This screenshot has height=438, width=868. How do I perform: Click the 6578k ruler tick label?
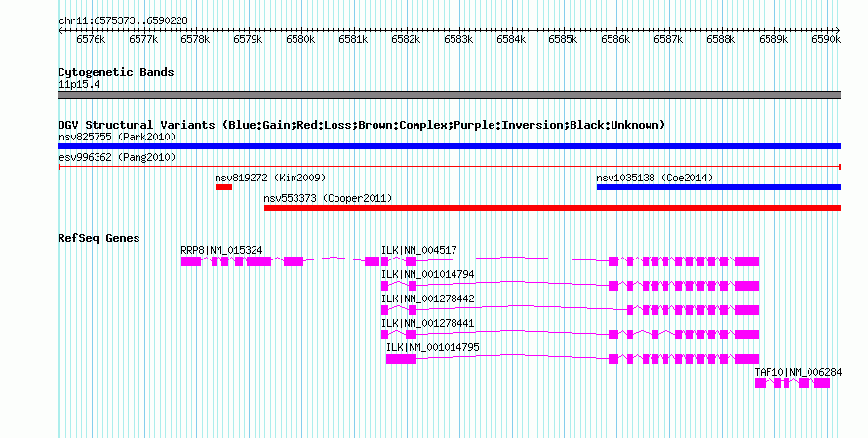195,39
